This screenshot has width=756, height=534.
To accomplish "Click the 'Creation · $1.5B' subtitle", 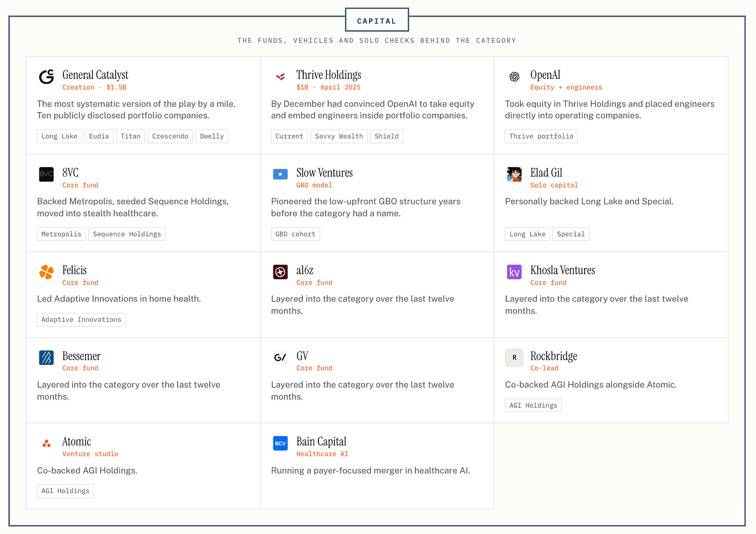I will (x=95, y=87).
